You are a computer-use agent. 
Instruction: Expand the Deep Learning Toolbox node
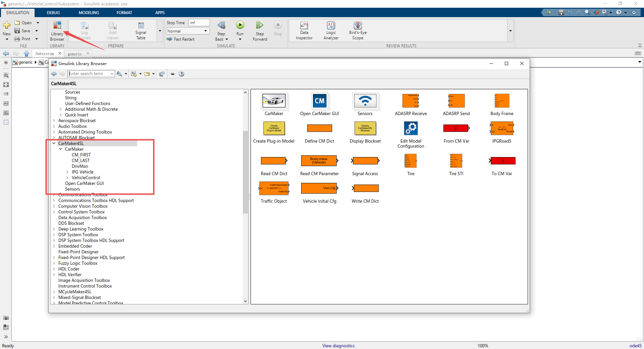click(54, 229)
